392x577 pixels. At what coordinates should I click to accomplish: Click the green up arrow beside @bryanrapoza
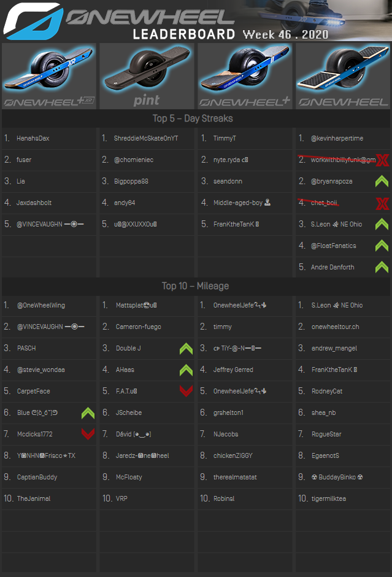pyautogui.click(x=382, y=182)
